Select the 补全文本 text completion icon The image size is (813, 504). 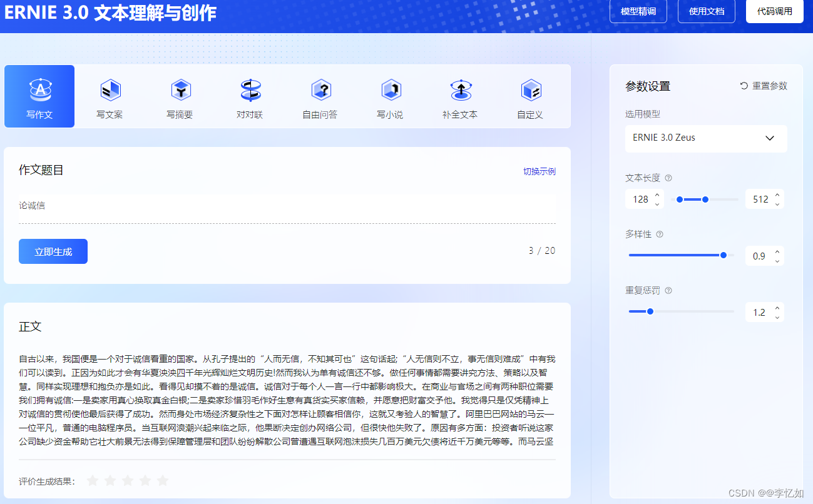[461, 90]
